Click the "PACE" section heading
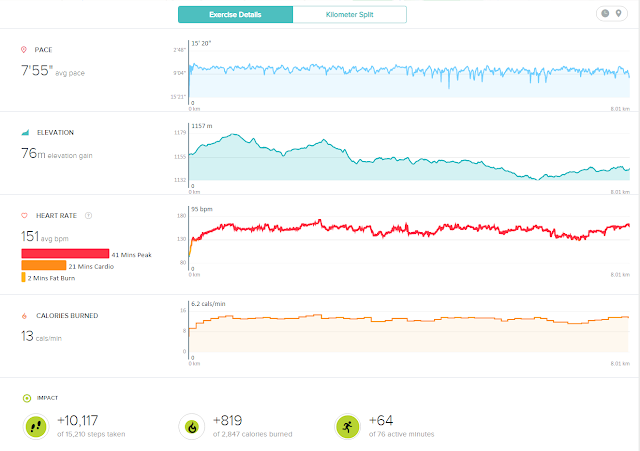640x451 pixels. point(43,50)
